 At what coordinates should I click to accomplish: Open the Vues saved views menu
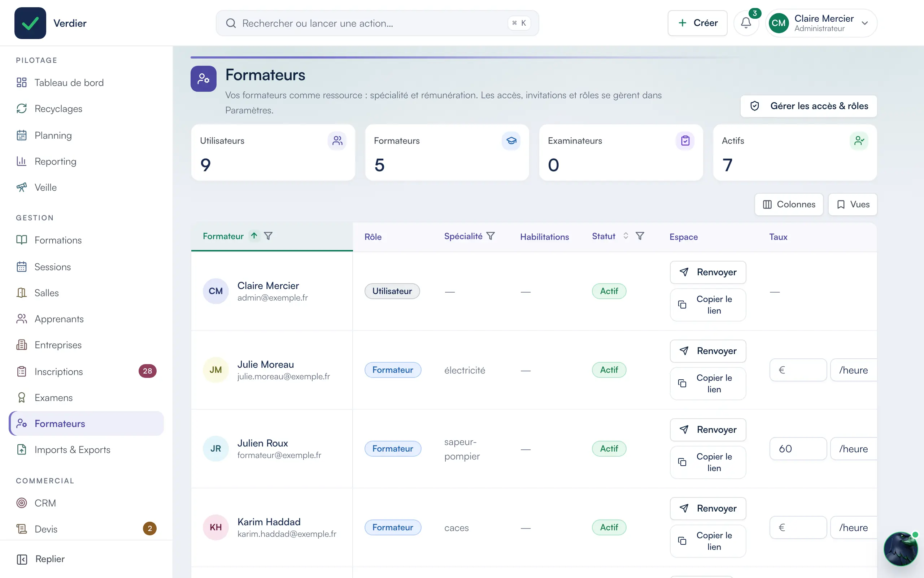[x=853, y=204]
